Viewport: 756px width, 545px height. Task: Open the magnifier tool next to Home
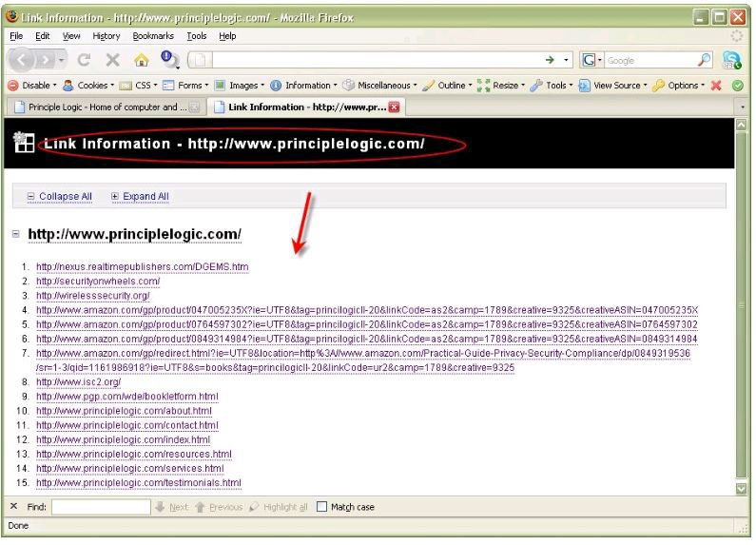coord(169,59)
